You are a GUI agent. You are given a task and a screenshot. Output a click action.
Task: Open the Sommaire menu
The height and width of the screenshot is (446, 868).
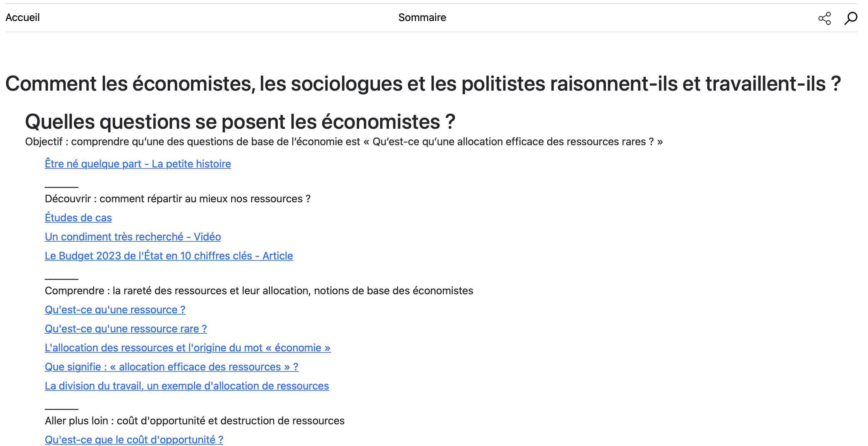422,17
